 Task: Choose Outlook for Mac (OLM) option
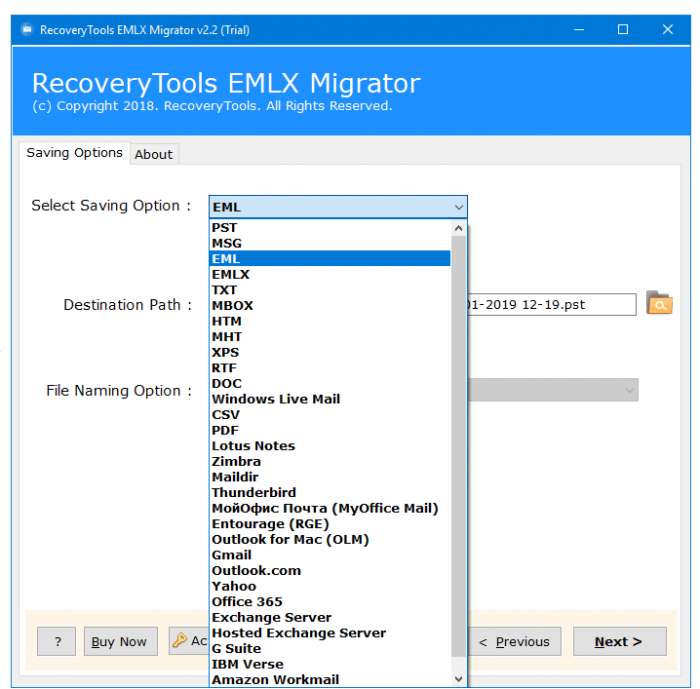click(x=330, y=539)
